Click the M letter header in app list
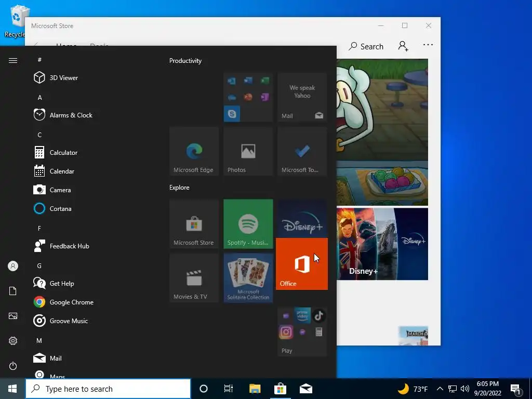 pos(39,340)
